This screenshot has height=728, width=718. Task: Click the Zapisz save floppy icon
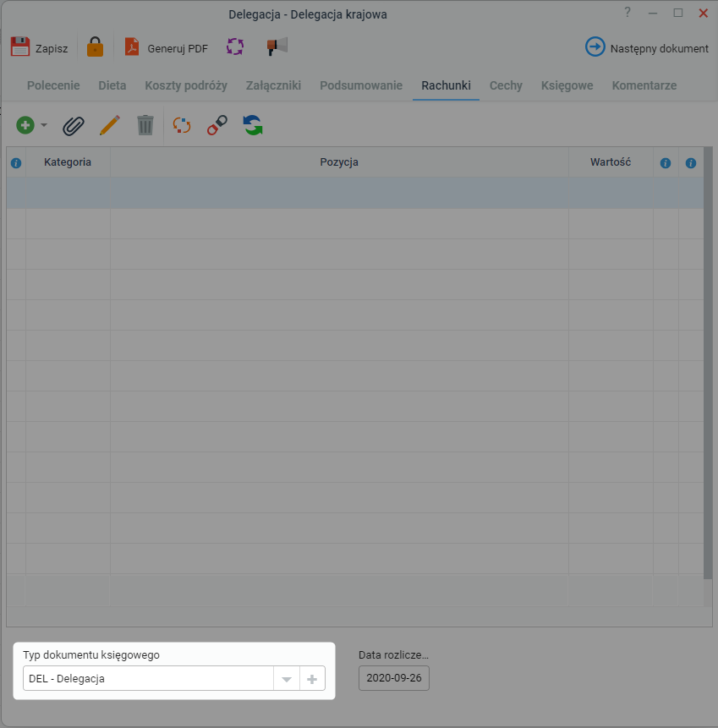[20, 47]
